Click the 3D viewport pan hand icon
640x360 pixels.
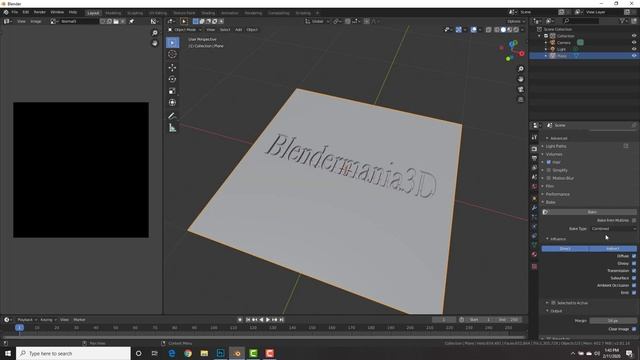click(x=521, y=79)
